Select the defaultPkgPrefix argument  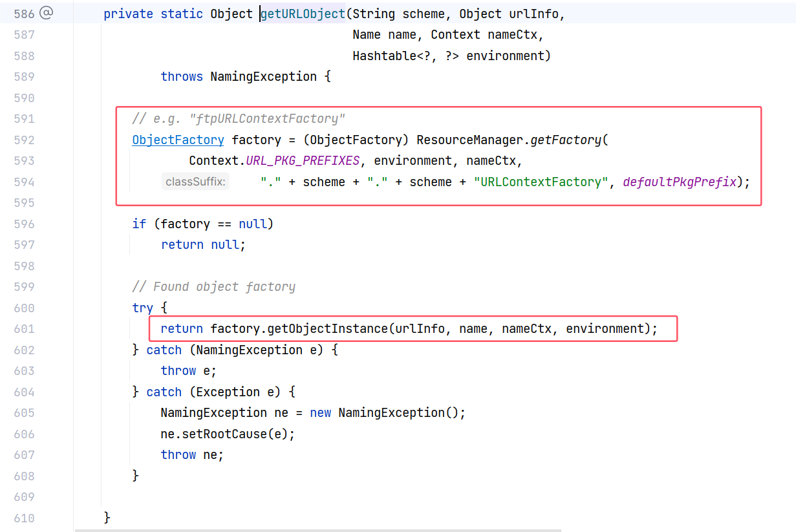[x=679, y=182]
